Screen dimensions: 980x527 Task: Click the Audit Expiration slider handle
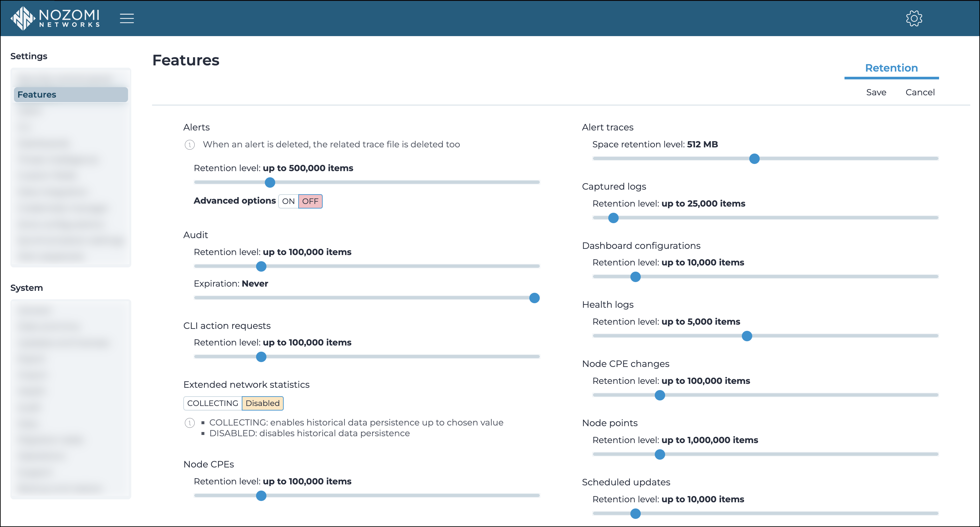tap(534, 298)
